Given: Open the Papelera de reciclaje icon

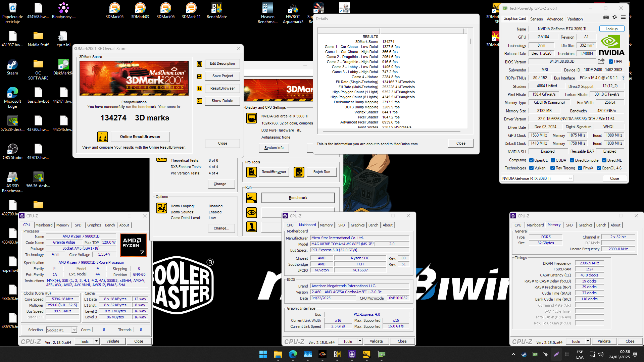Looking at the screenshot, I should click(12, 13).
